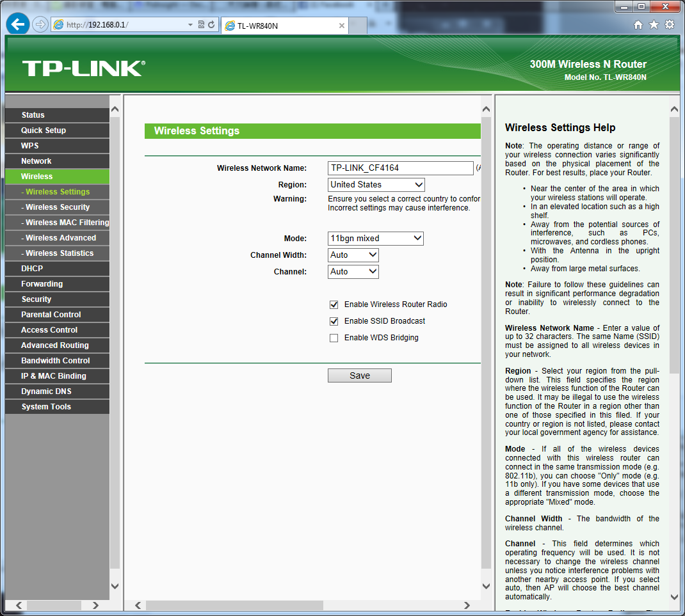Open the Mode dropdown showing 11bgn mixed
The width and height of the screenshot is (685, 616).
click(x=375, y=239)
